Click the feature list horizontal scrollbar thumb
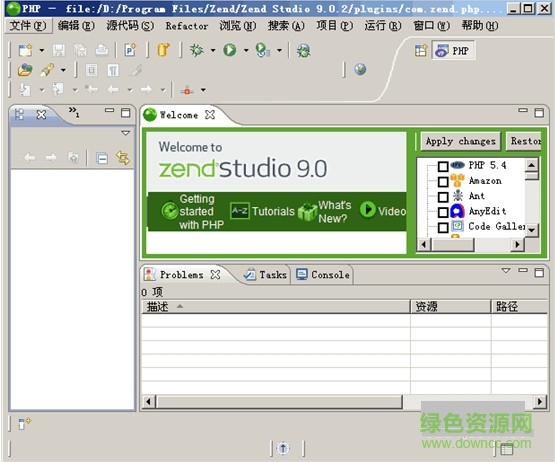The image size is (555, 462). (453, 244)
